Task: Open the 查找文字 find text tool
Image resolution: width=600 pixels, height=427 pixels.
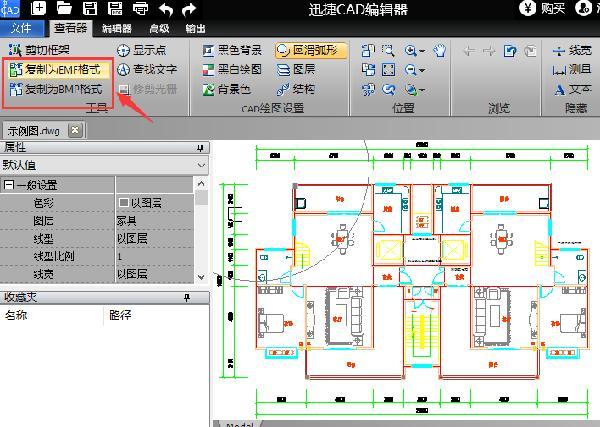Action: pyautogui.click(x=147, y=69)
